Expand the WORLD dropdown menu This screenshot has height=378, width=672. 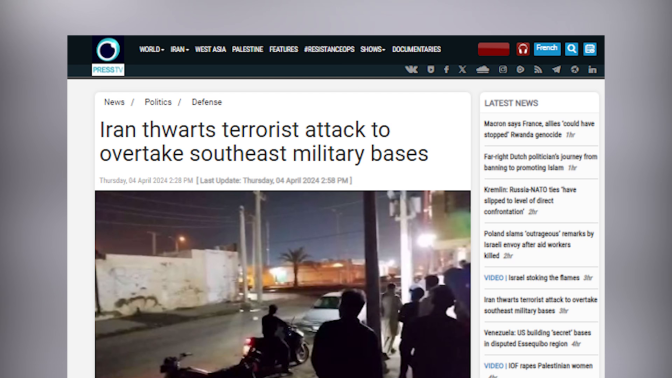click(x=152, y=49)
